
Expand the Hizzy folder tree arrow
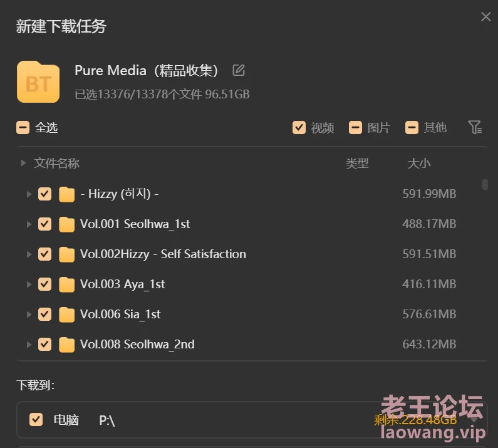(x=29, y=194)
